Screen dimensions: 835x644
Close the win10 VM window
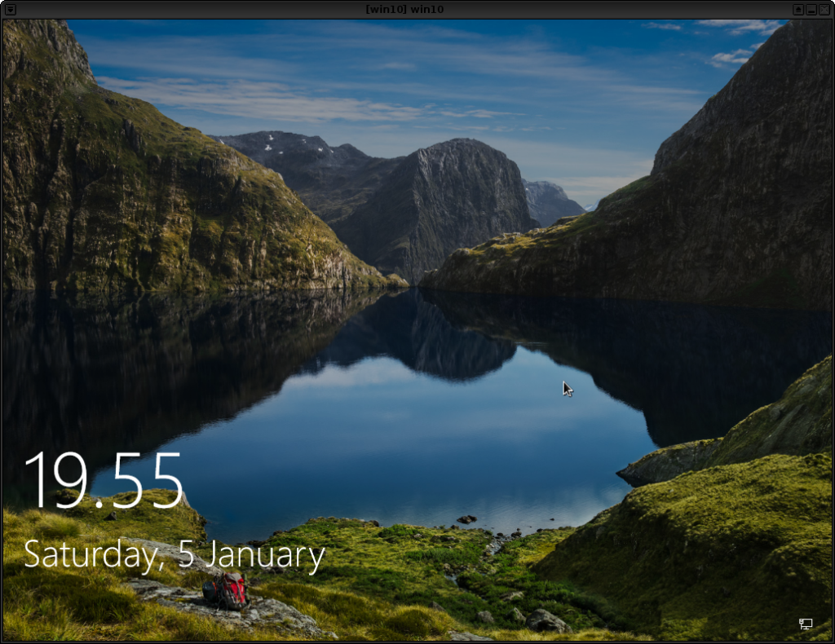pos(824,10)
